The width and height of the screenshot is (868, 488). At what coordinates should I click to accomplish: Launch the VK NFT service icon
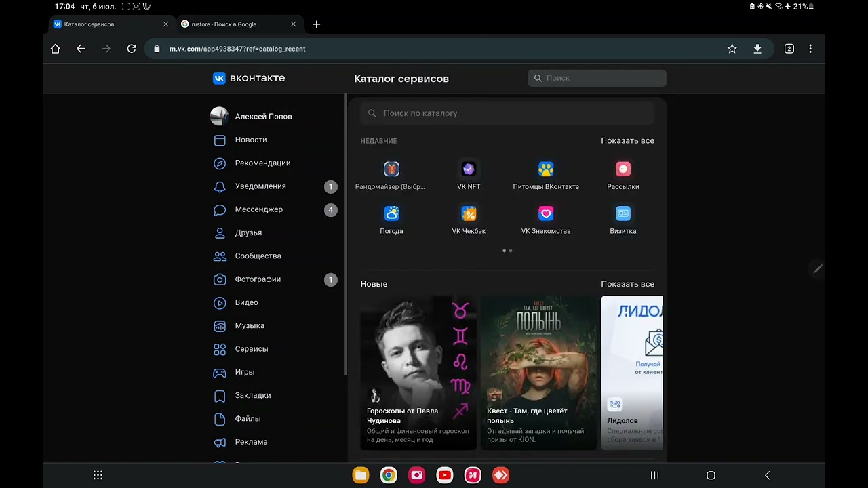pos(469,169)
